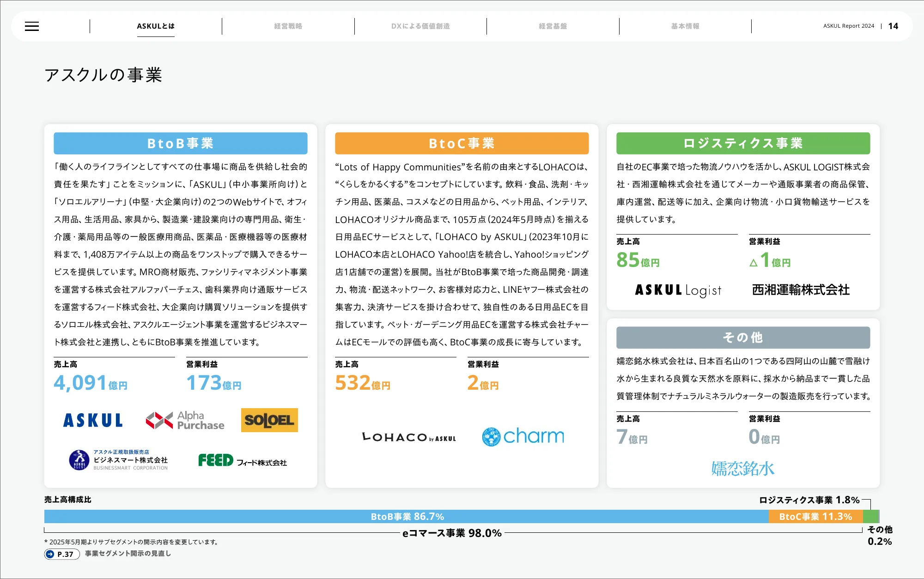The image size is (924, 579).
Task: Click the BtoB sales figure 4,091億円
Action: pos(91,383)
